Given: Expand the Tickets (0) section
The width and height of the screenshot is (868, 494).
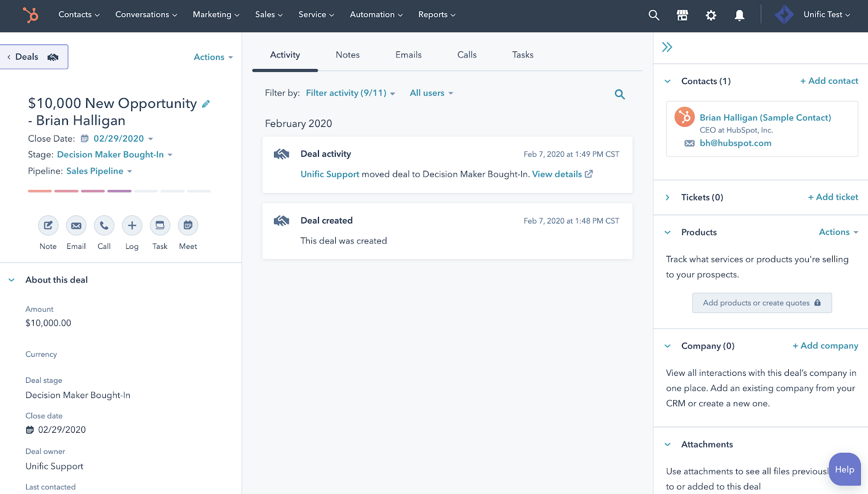Looking at the screenshot, I should tap(668, 197).
